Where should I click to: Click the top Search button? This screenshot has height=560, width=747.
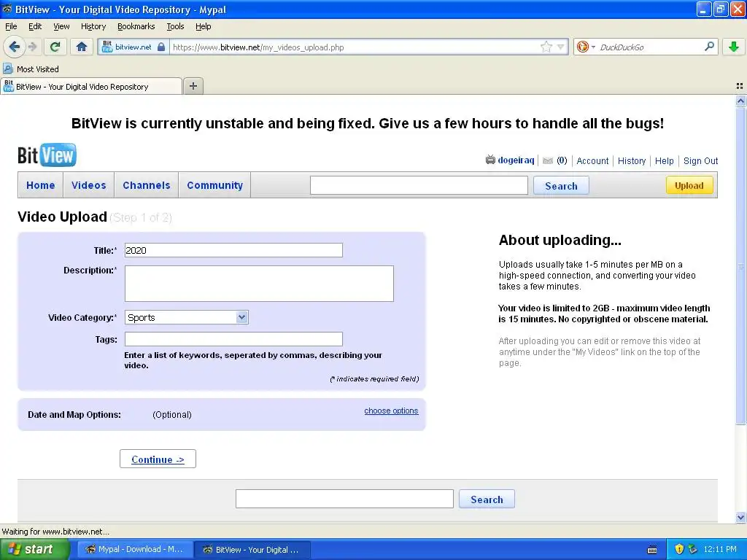pos(561,186)
